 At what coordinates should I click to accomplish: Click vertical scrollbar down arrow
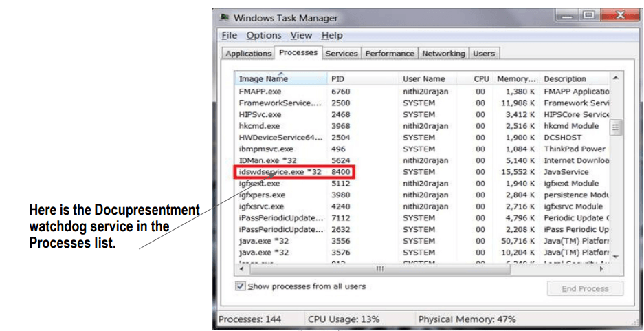615,257
